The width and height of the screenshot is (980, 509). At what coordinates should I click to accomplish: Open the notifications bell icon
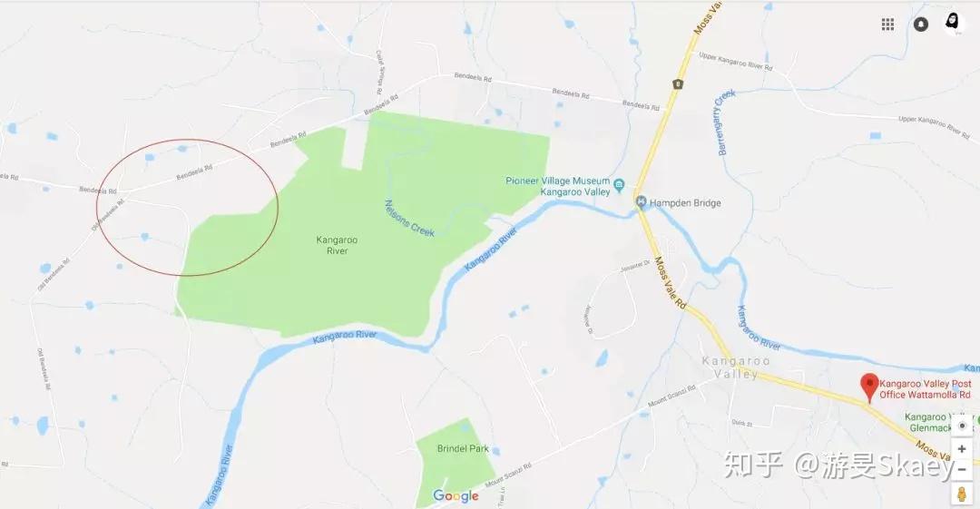point(921,24)
